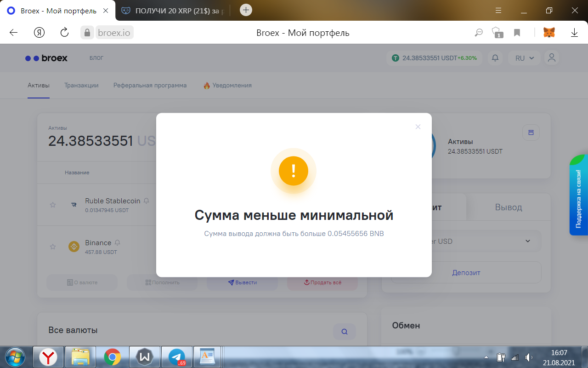Screen dimensions: 588x368
Task: Open the Yandex home button
Action: [39, 33]
